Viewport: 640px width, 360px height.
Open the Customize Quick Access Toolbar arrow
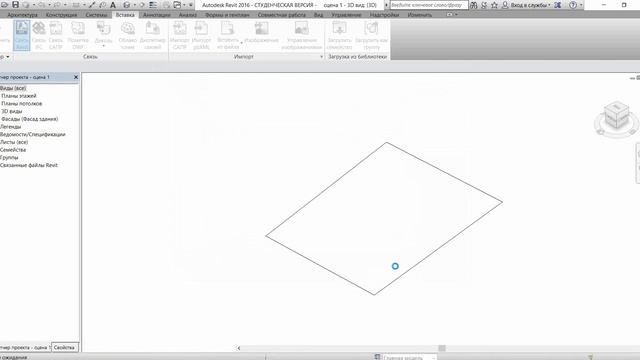click(x=191, y=5)
